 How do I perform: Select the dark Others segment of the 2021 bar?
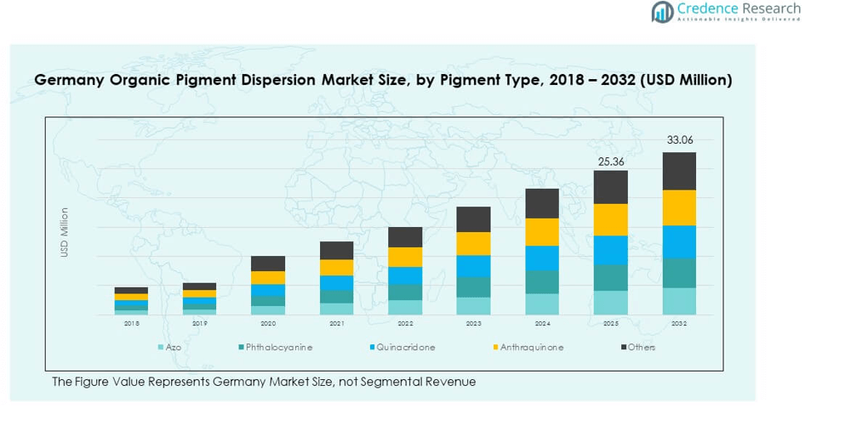(337, 250)
